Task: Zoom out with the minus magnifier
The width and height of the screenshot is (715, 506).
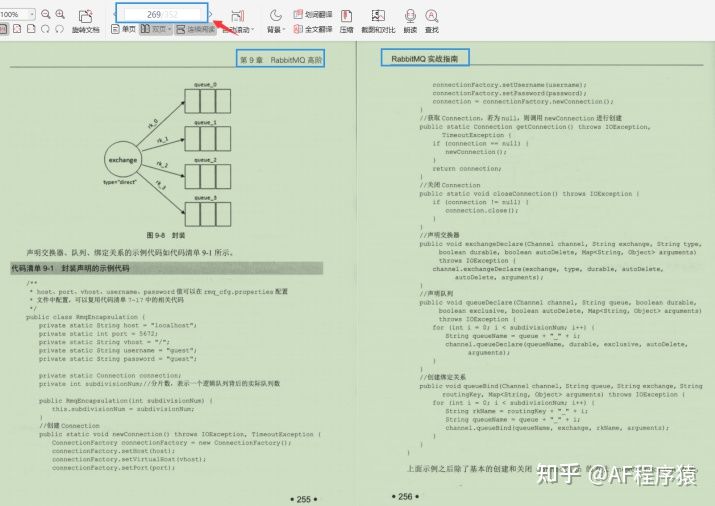Action: click(46, 14)
